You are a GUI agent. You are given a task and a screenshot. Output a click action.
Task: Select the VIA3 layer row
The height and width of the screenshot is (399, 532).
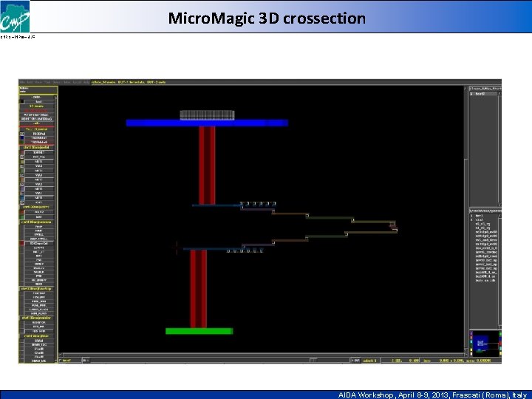tap(38, 175)
